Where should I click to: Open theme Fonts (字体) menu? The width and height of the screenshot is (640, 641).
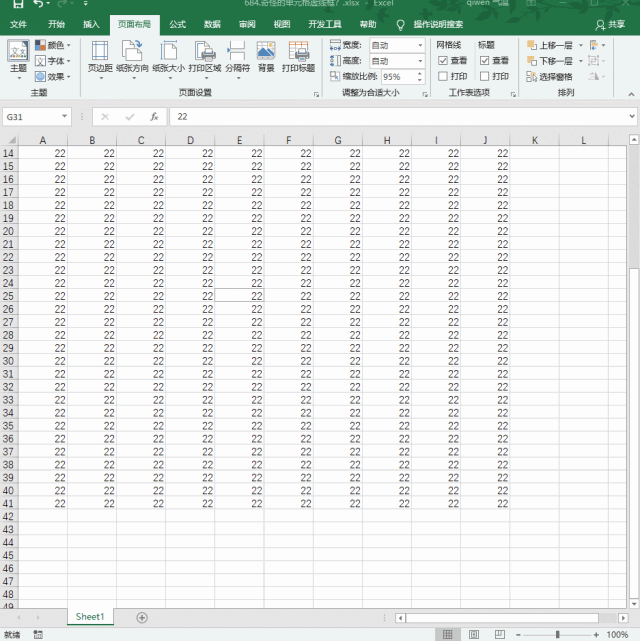pyautogui.click(x=53, y=61)
